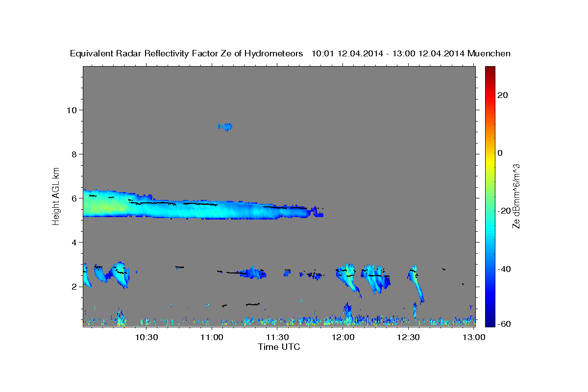Click the height tick label 6
The image size is (588, 392).
[x=74, y=198]
